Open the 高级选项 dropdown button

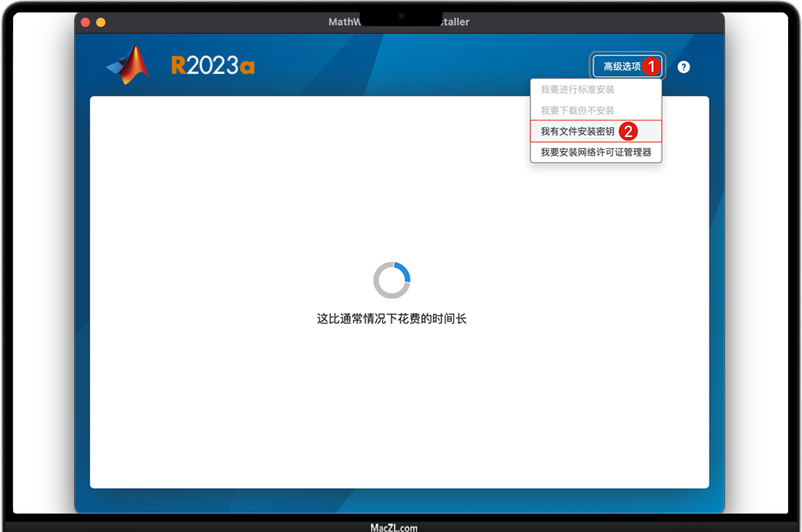[x=627, y=66]
